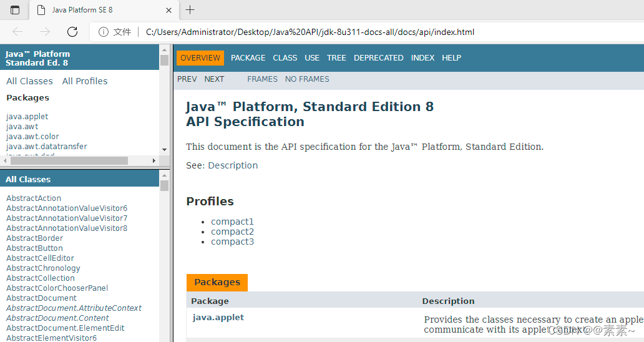Open AbstractDocument.ElementEdit class
Screen dimensions: 644x342
(66, 328)
